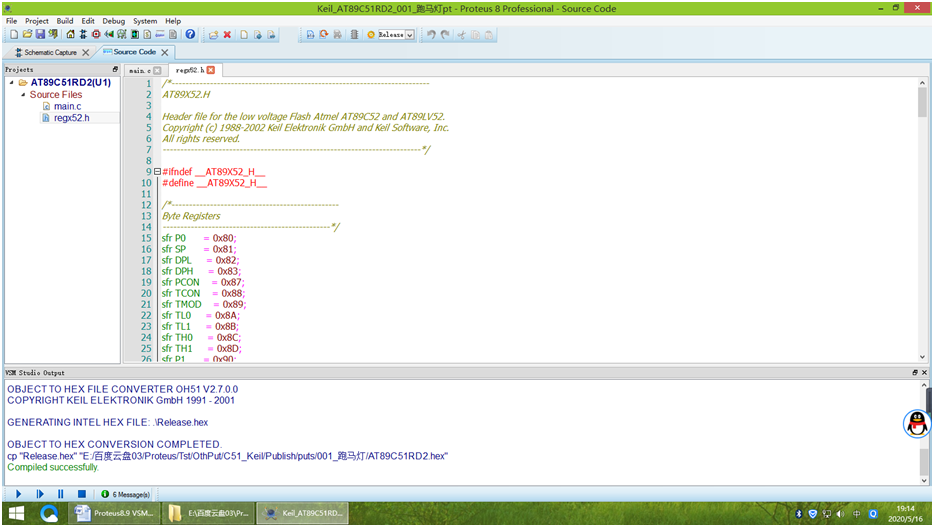Screen dimensions: 934x527
Task: Select regx52.h in the Projects tree
Action: [71, 118]
